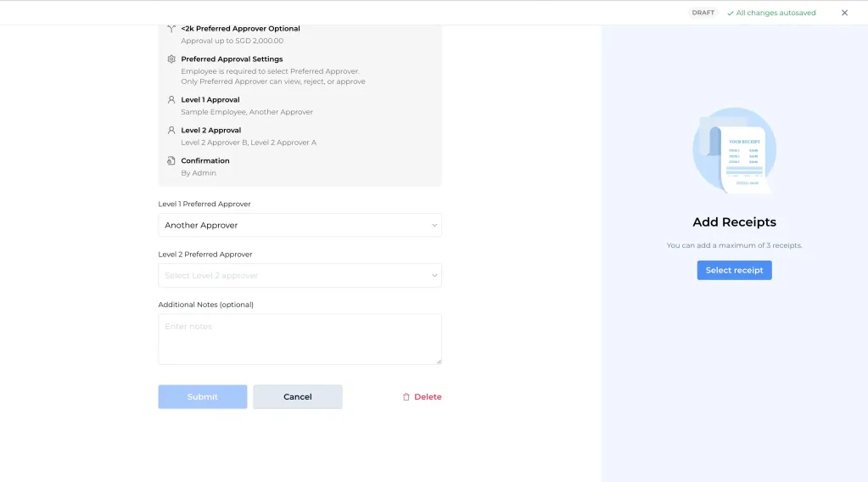This screenshot has height=482, width=868.
Task: Click the person icon beside Level 1 Approval
Action: (x=171, y=100)
